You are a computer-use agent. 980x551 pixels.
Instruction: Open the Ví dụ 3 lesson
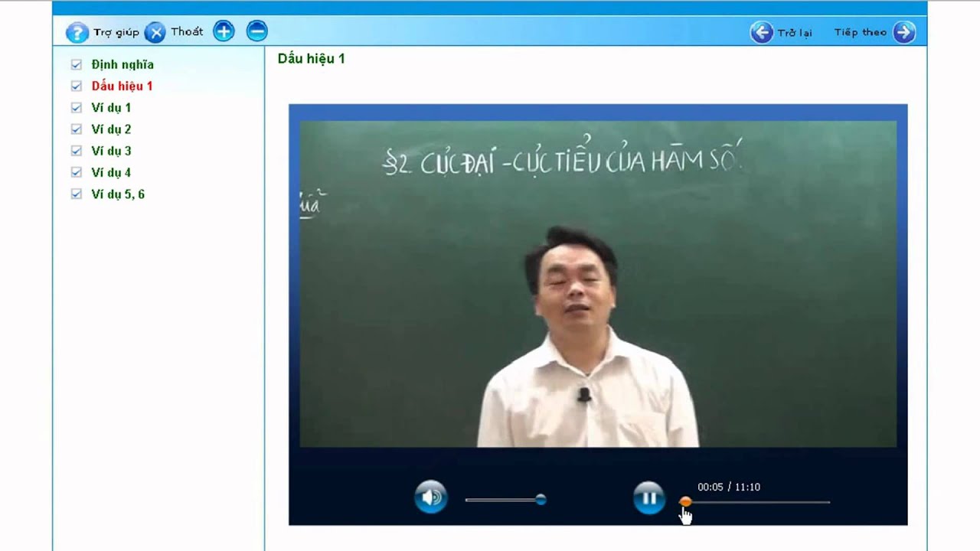pos(111,151)
